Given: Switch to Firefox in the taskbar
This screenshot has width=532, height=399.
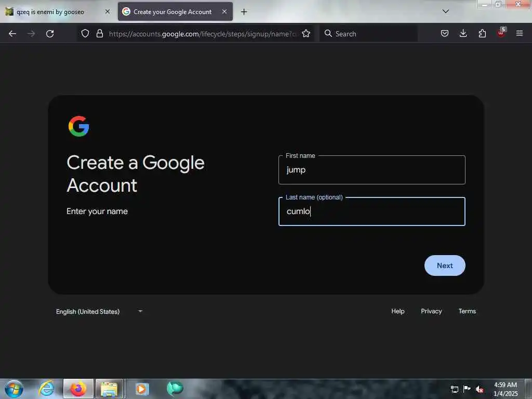Looking at the screenshot, I should (78, 389).
